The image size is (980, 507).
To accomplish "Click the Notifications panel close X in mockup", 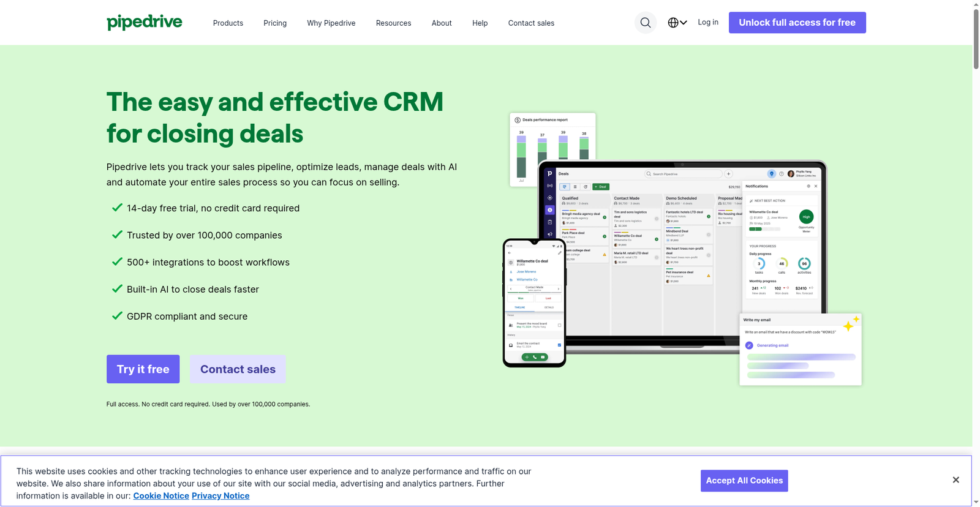I will [816, 186].
